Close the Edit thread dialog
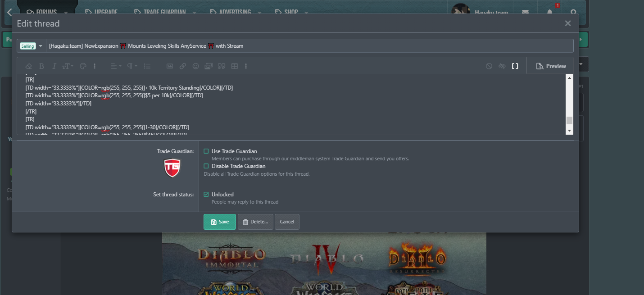Viewport: 644px width, 295px height. (x=568, y=23)
